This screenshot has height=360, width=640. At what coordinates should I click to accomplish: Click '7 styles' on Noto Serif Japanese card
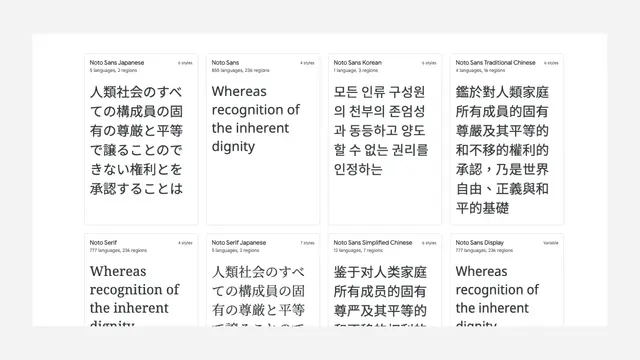pos(307,243)
